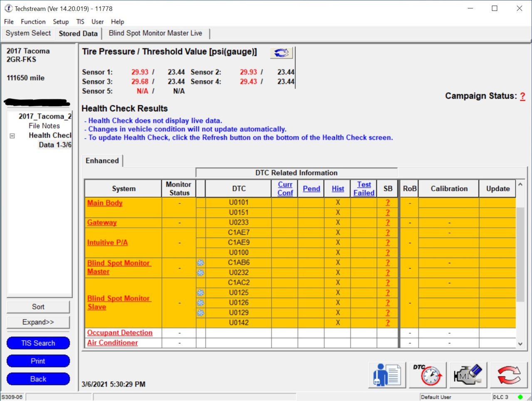Image resolution: width=532 pixels, height=401 pixels.
Task: Click the Update column header
Action: click(497, 188)
